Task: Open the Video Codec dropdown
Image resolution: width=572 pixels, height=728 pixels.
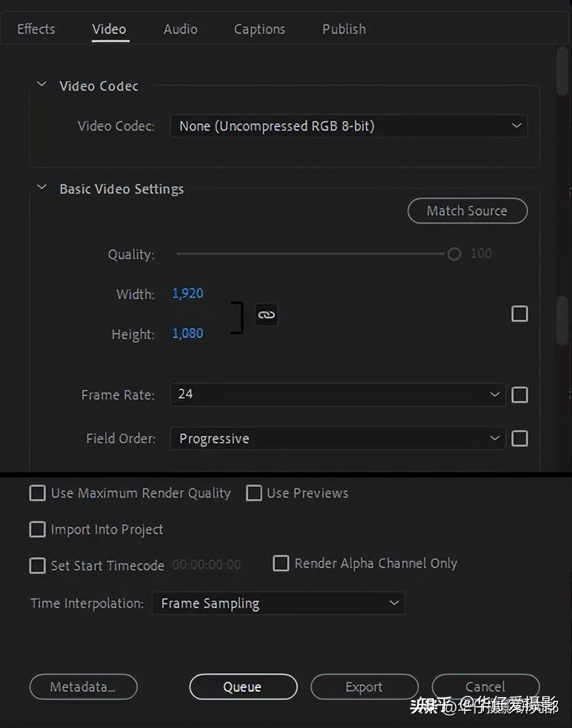Action: (x=348, y=126)
